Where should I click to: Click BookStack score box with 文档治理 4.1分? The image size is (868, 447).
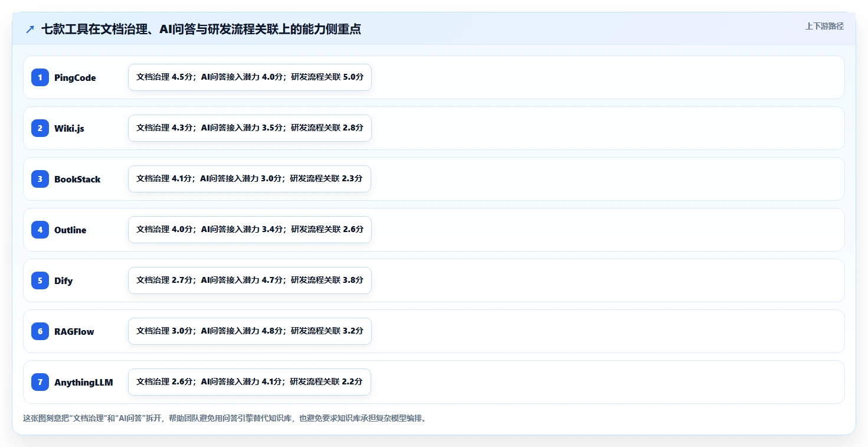(249, 179)
